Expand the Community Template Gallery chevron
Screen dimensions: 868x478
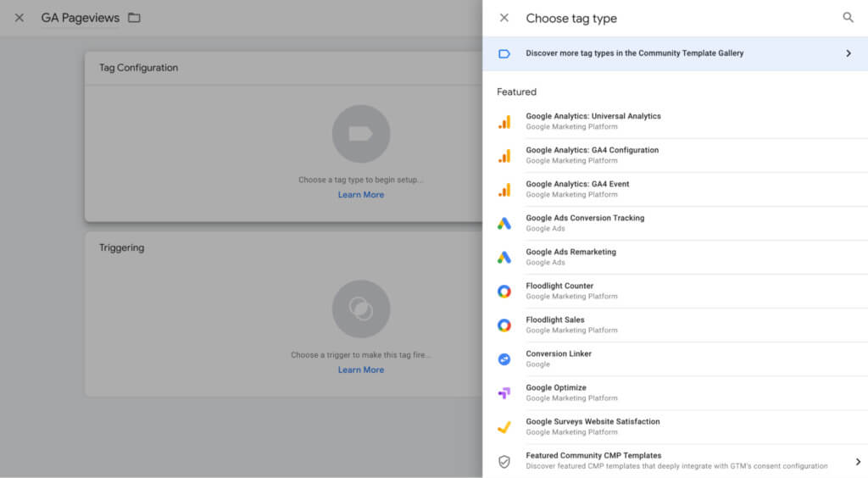pos(848,53)
